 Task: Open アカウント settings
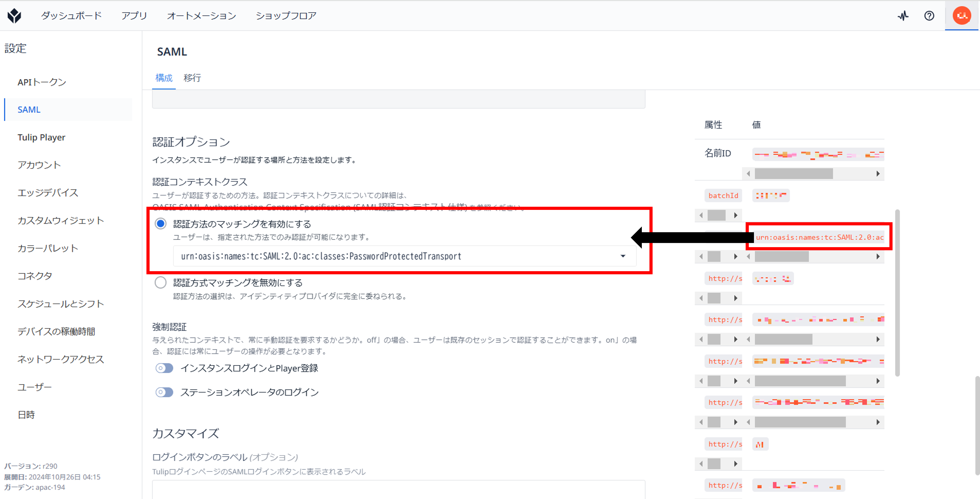(x=39, y=165)
